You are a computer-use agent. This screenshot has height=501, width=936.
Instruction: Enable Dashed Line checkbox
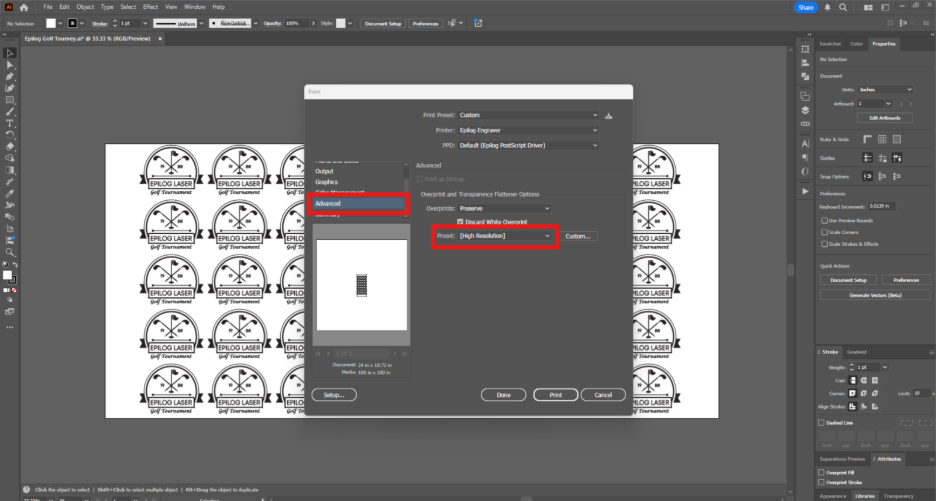821,423
